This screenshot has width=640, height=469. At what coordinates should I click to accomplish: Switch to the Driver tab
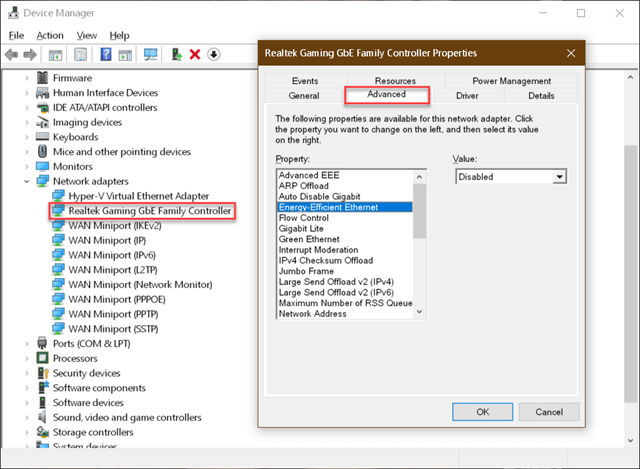pos(467,96)
